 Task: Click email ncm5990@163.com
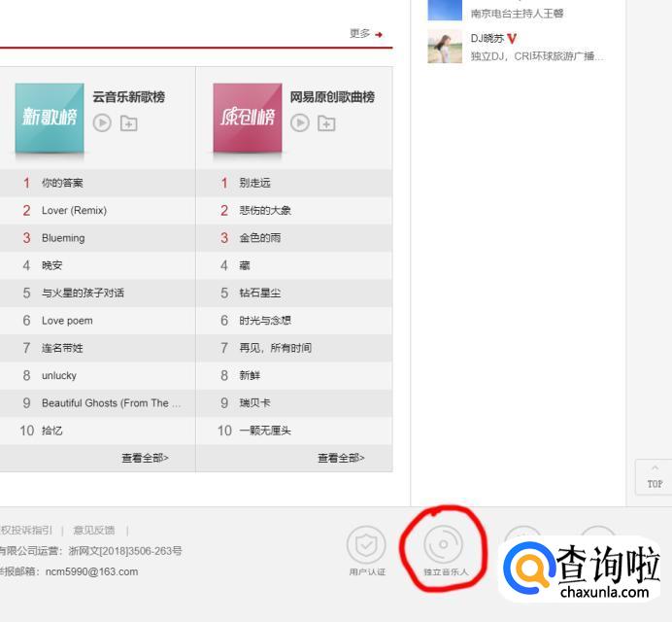91,571
